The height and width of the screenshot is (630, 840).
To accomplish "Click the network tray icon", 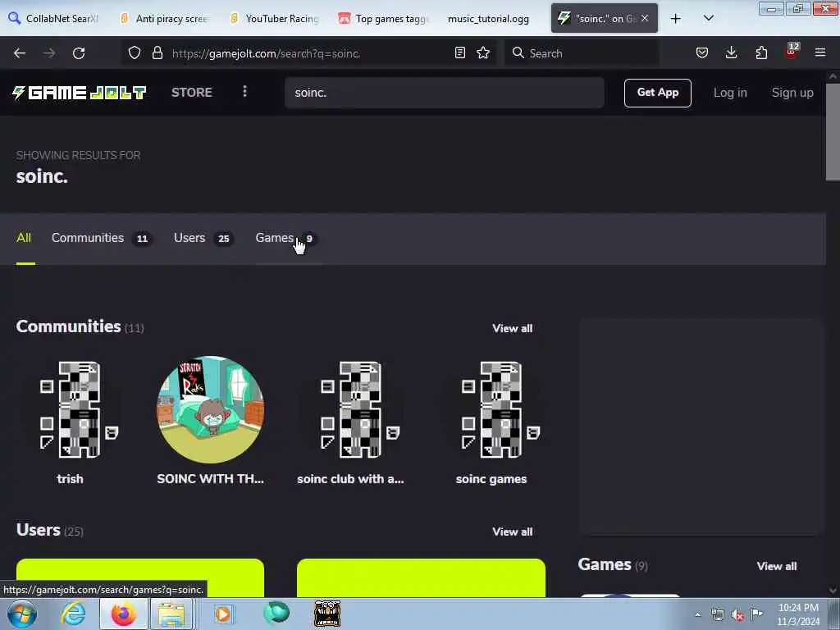I will [x=717, y=614].
